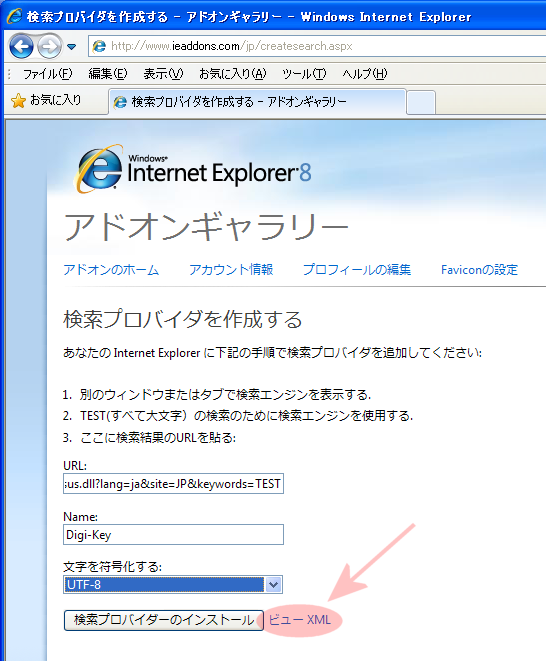The image size is (546, 661).
Task: Open the ヘルプ(H) menu
Action: [x=364, y=74]
